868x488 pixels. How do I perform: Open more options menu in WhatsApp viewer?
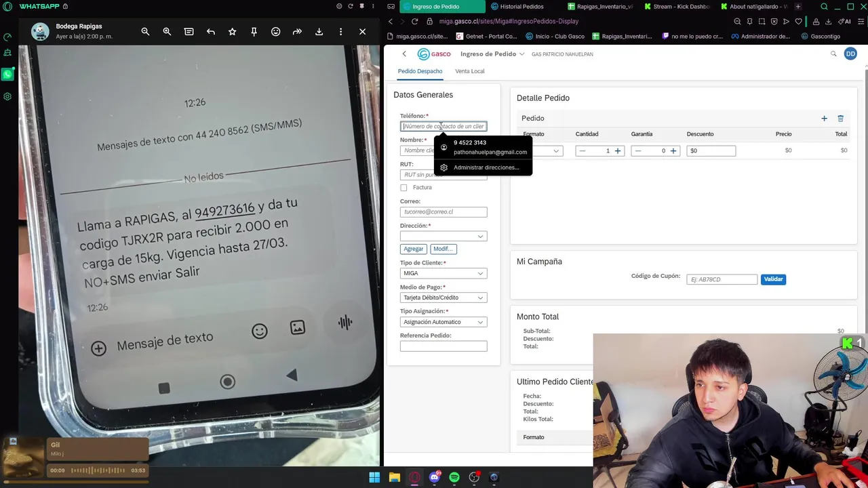pyautogui.click(x=340, y=32)
